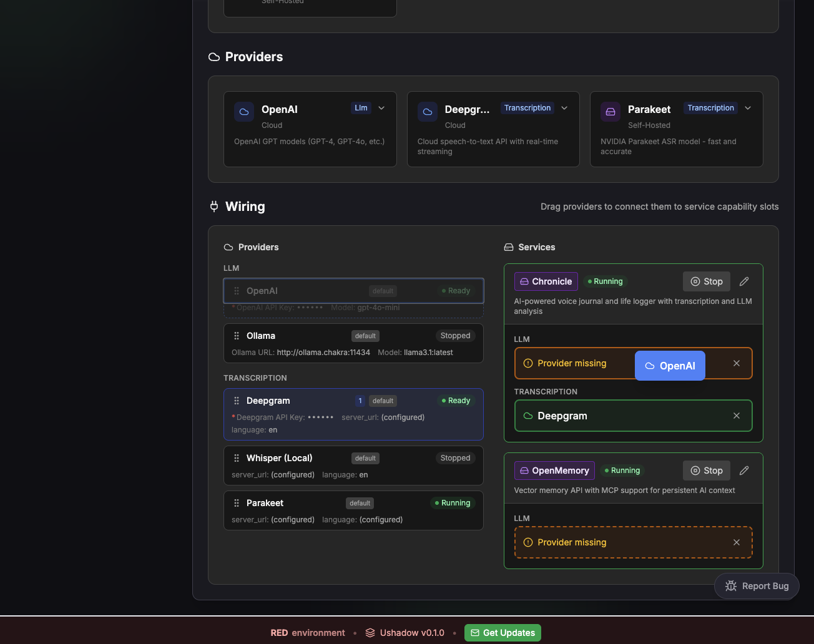Click the drag handle on Deepgram provider
This screenshot has width=814, height=644.
(237, 401)
